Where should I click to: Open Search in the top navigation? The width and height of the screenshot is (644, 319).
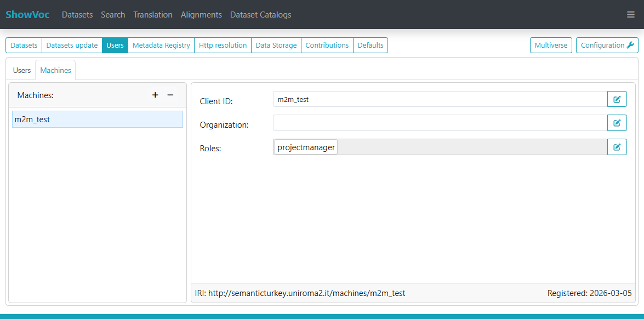click(113, 15)
